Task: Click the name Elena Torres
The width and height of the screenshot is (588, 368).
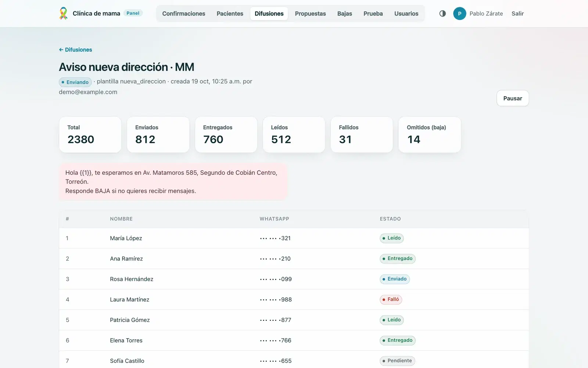Action: click(126, 340)
